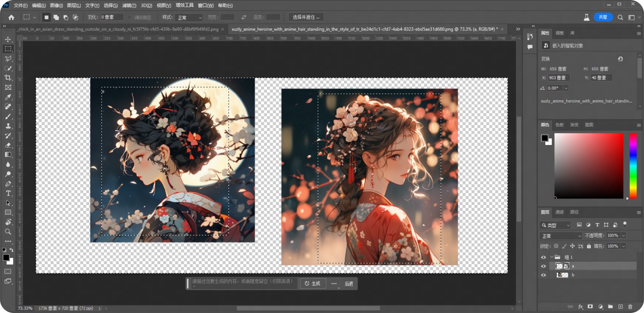Activate the Zoom magnifier tool
Screen dimensions: 644x313
coord(8,232)
